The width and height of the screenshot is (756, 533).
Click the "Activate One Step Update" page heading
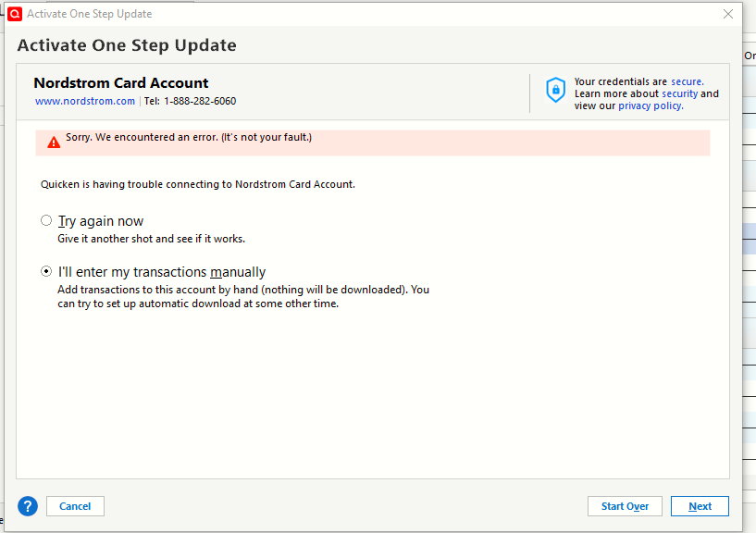point(127,45)
